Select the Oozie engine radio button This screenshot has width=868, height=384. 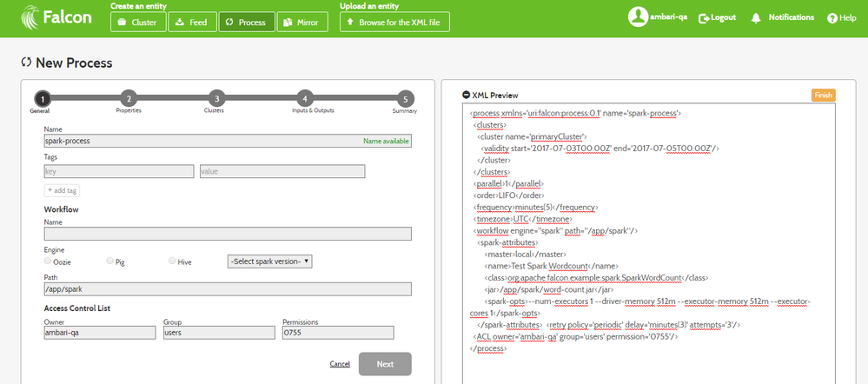tap(48, 261)
